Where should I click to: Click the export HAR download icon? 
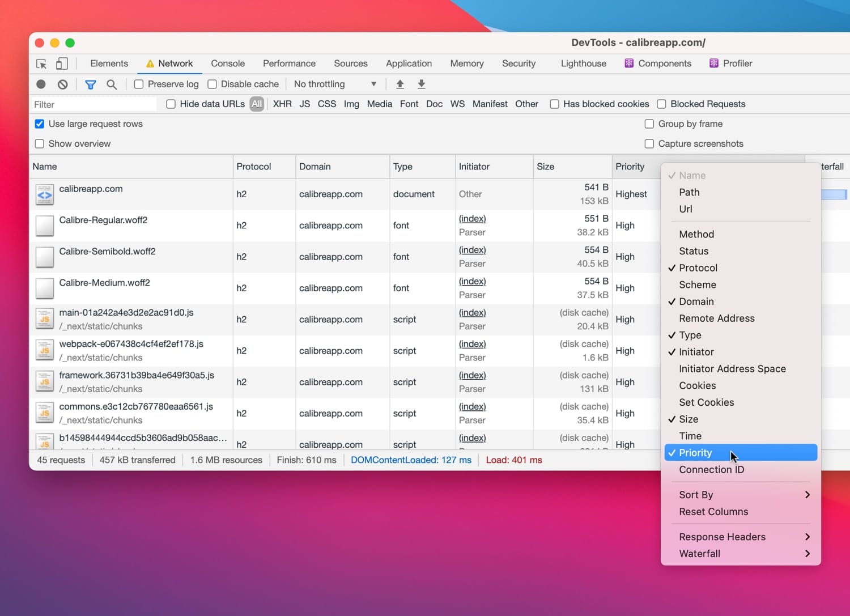[x=422, y=84]
